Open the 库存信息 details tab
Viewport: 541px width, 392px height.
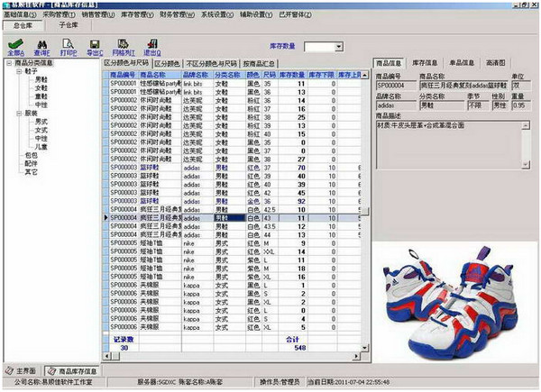point(426,63)
